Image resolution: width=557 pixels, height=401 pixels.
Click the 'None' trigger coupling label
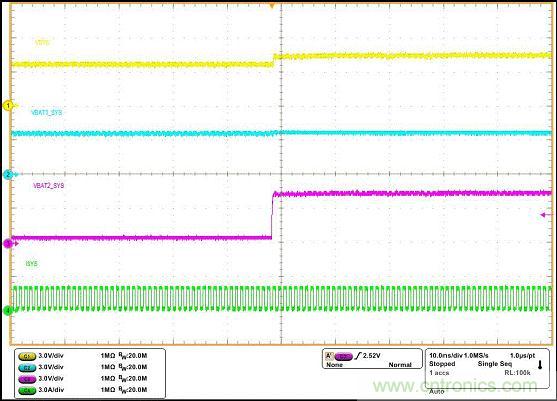tap(334, 365)
